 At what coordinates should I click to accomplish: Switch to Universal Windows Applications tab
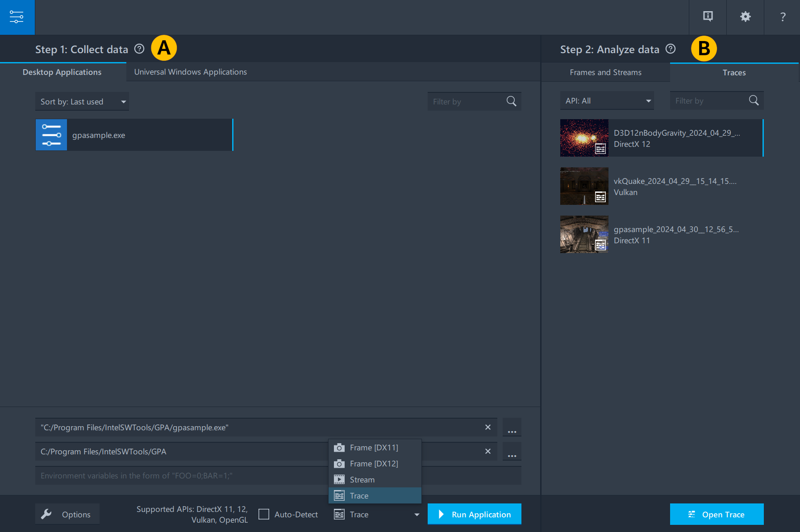pyautogui.click(x=191, y=72)
